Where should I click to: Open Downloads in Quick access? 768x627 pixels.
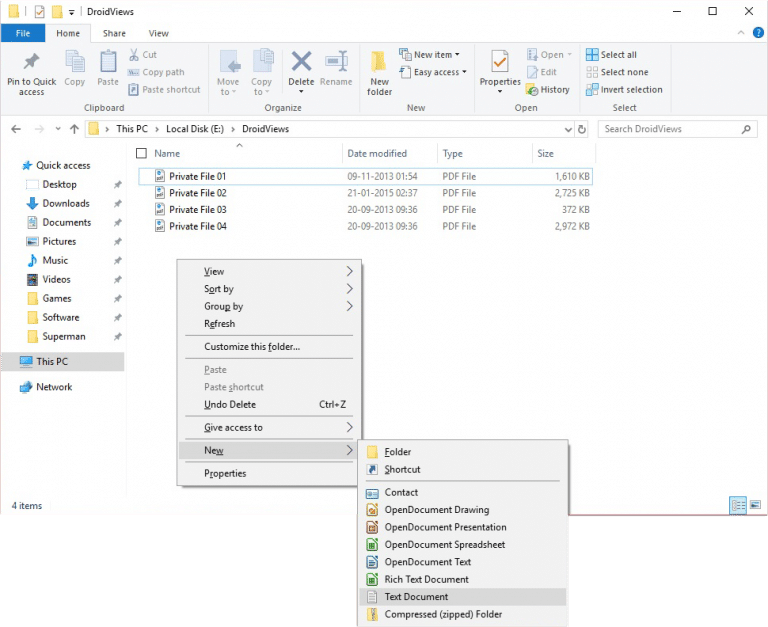tap(66, 203)
